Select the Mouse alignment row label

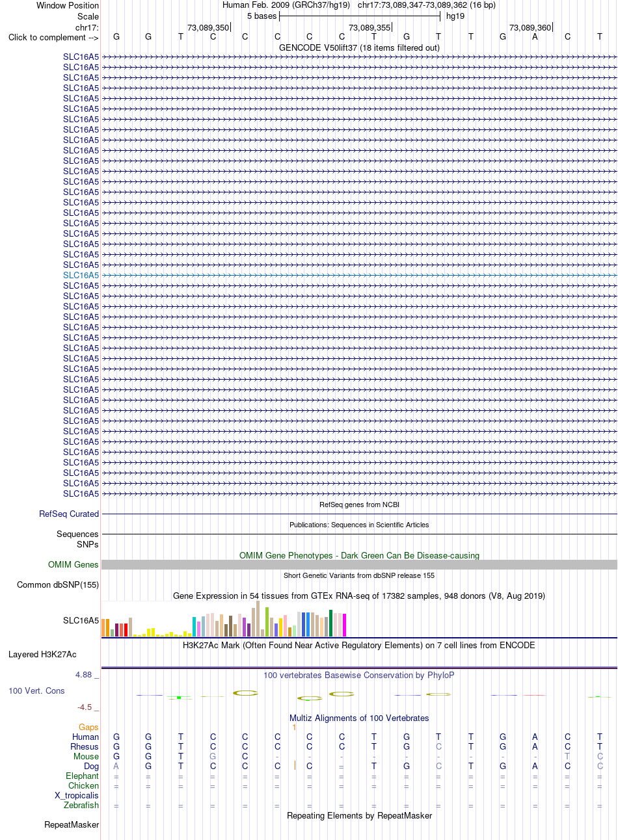pyautogui.click(x=86, y=756)
